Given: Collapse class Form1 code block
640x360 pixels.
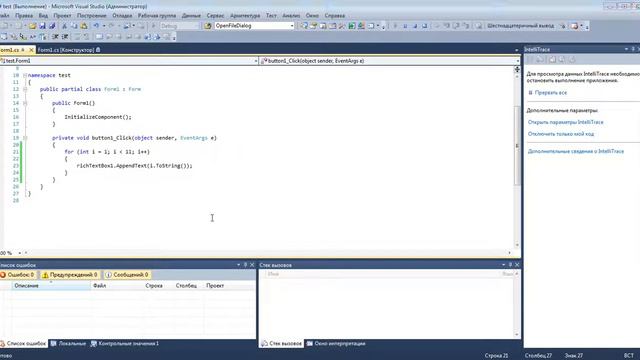Looking at the screenshot, I should [25, 89].
